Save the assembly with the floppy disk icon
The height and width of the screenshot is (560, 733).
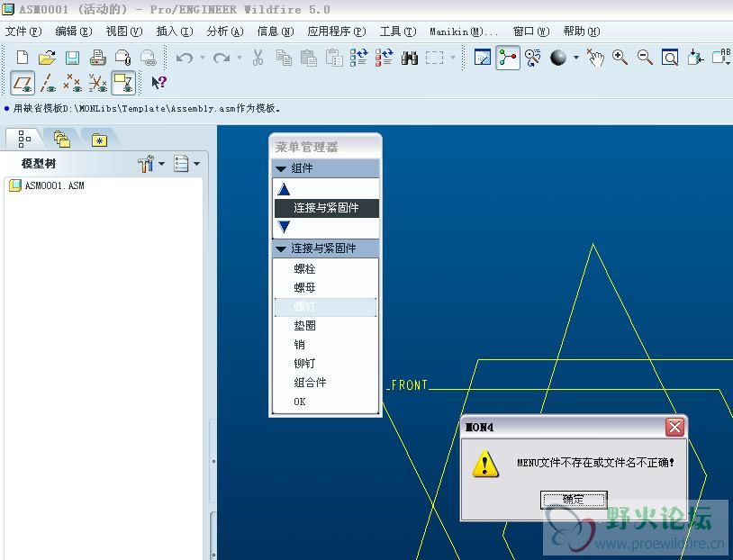pos(72,58)
